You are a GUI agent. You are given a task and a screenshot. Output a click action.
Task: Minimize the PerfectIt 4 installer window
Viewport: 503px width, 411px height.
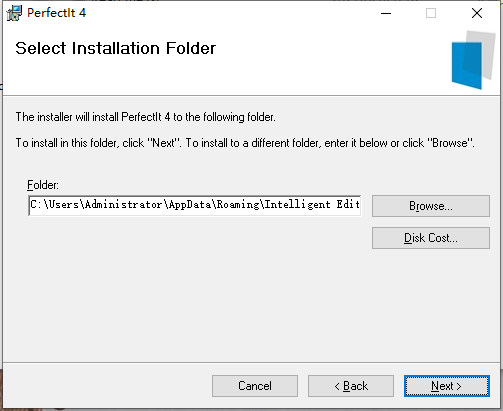point(386,13)
